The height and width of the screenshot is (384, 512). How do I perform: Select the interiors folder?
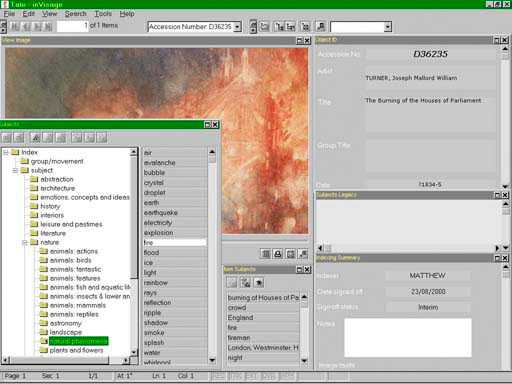click(x=52, y=215)
